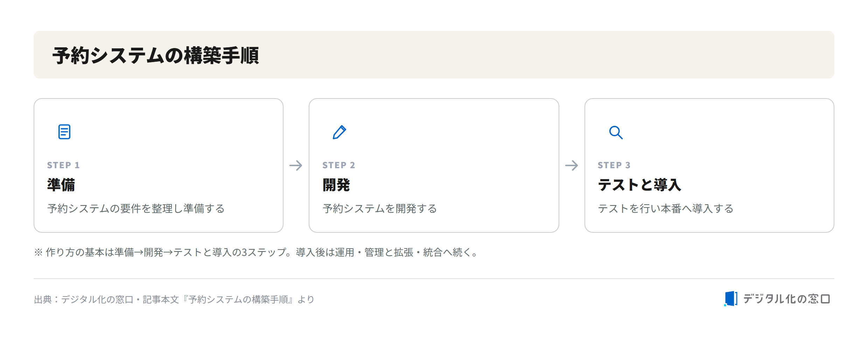The height and width of the screenshot is (340, 868).
Task: Click the STEP 1 label
Action: point(63,165)
